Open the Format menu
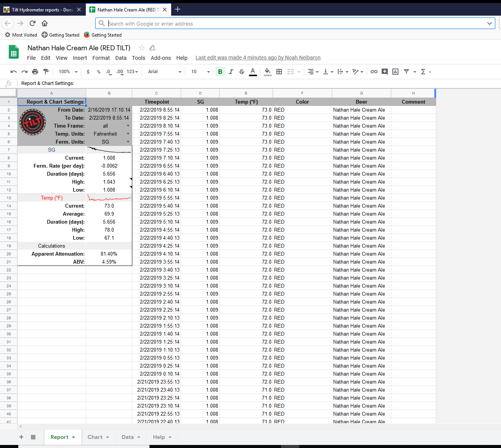The image size is (501, 448). point(101,58)
